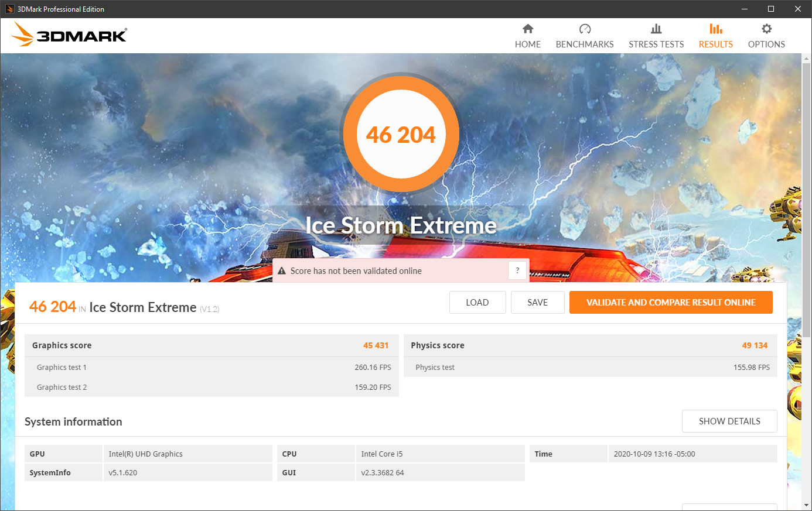Viewport: 812px width, 511px height.
Task: Select the Results tab
Action: 715,36
